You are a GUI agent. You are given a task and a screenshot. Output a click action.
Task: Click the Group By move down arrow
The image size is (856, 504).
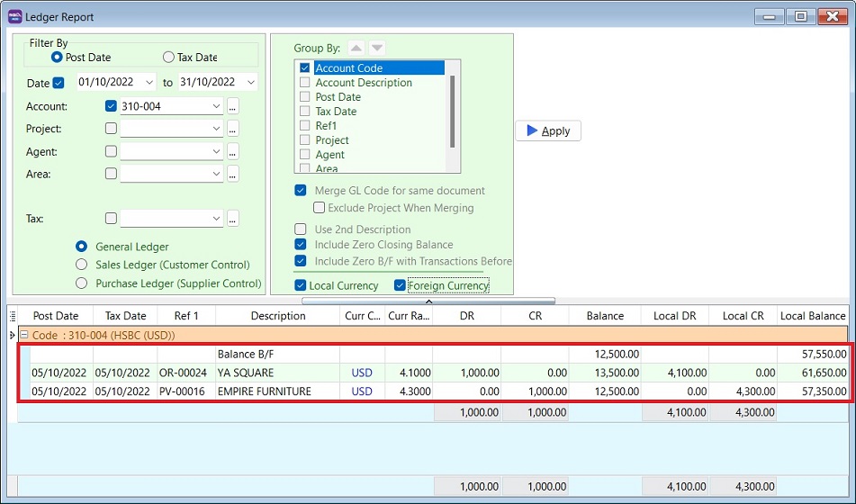tap(377, 48)
